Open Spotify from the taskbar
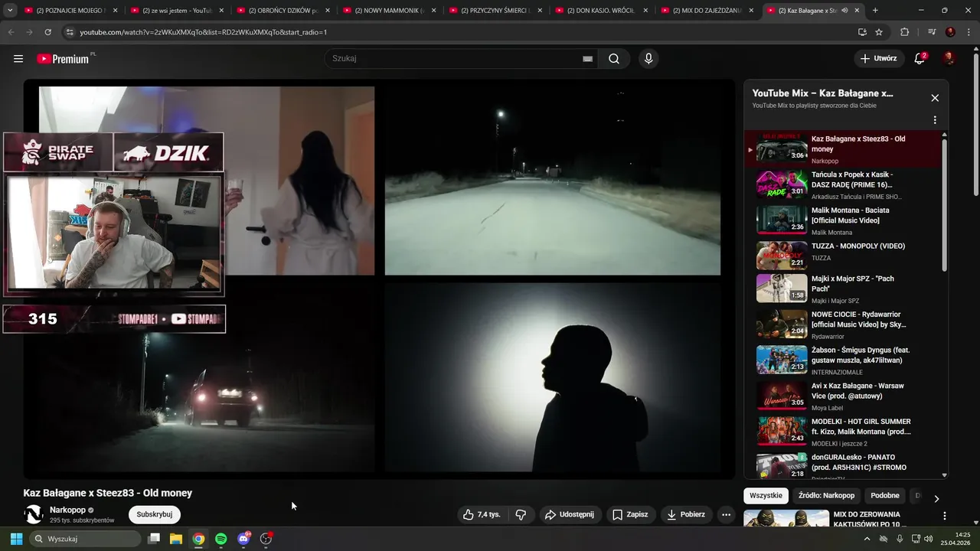The image size is (980, 551). pos(220,539)
